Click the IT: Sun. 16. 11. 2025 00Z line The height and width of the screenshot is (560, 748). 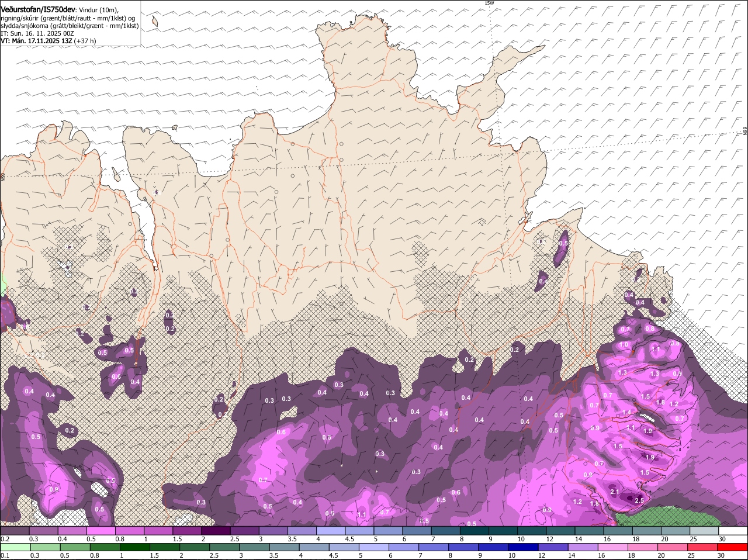pyautogui.click(x=37, y=33)
